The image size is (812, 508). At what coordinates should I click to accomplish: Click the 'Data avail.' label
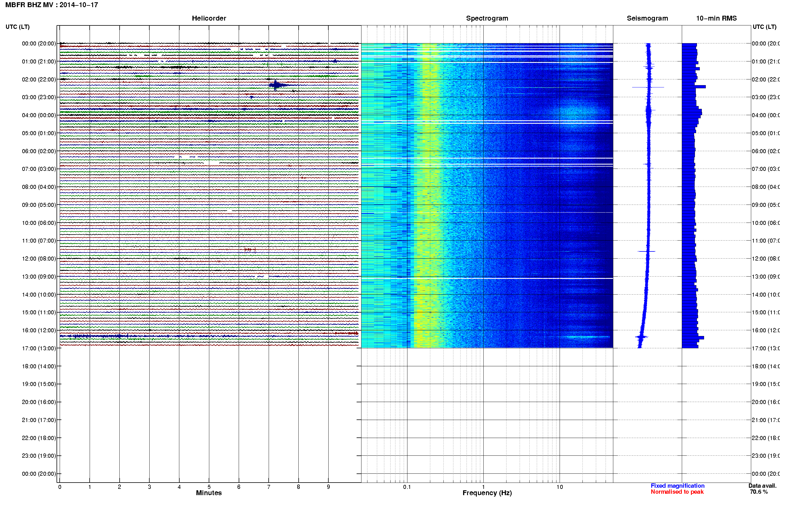[762, 486]
